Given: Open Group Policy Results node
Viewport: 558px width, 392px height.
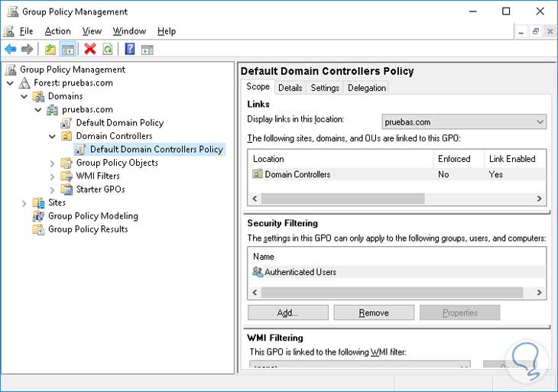Looking at the screenshot, I should pyautogui.click(x=88, y=229).
